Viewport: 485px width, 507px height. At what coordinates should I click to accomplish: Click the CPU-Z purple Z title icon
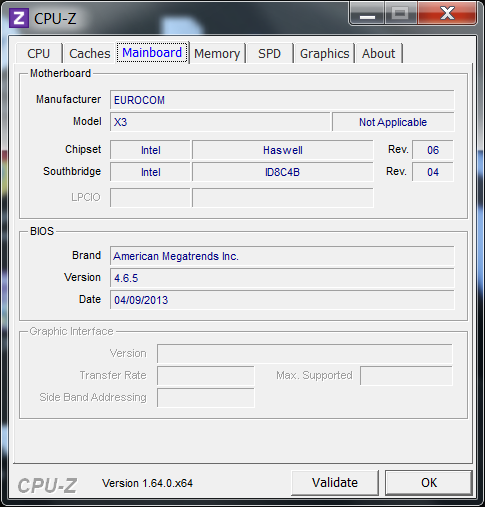(x=19, y=18)
